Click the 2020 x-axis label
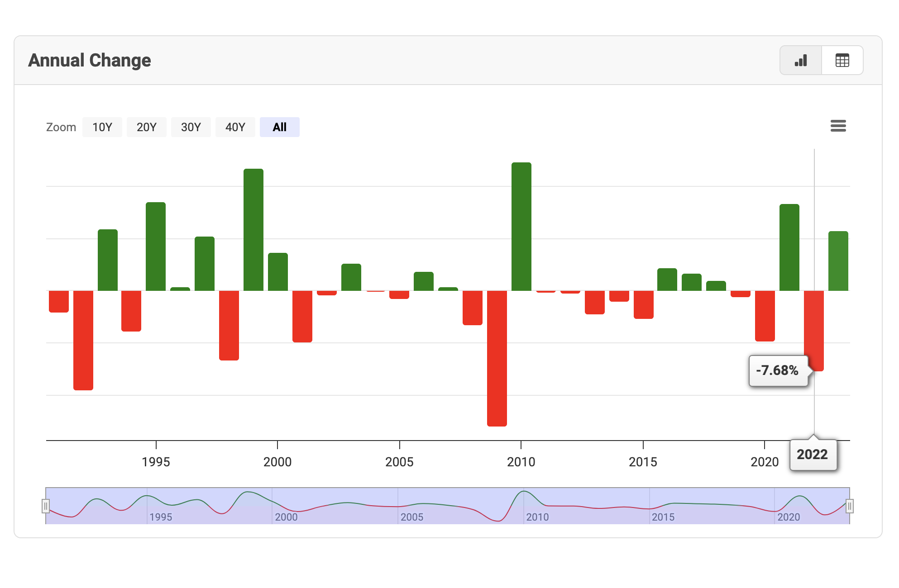 (765, 462)
